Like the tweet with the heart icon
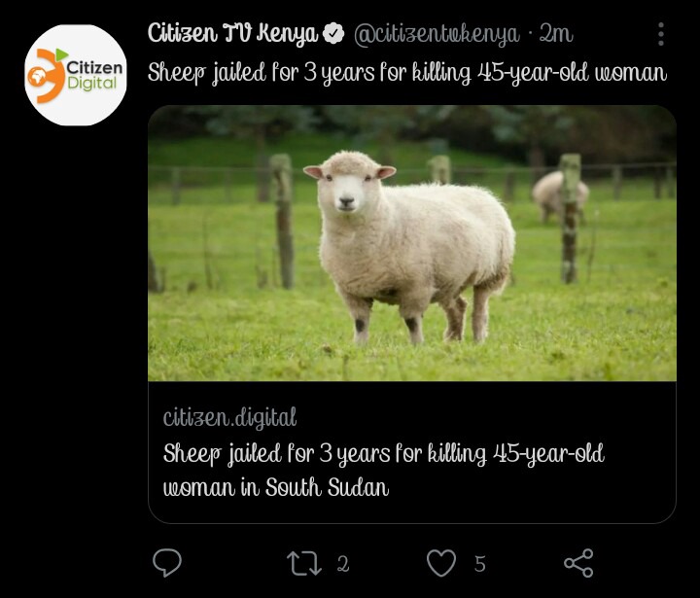The height and width of the screenshot is (598, 700). coord(441,563)
